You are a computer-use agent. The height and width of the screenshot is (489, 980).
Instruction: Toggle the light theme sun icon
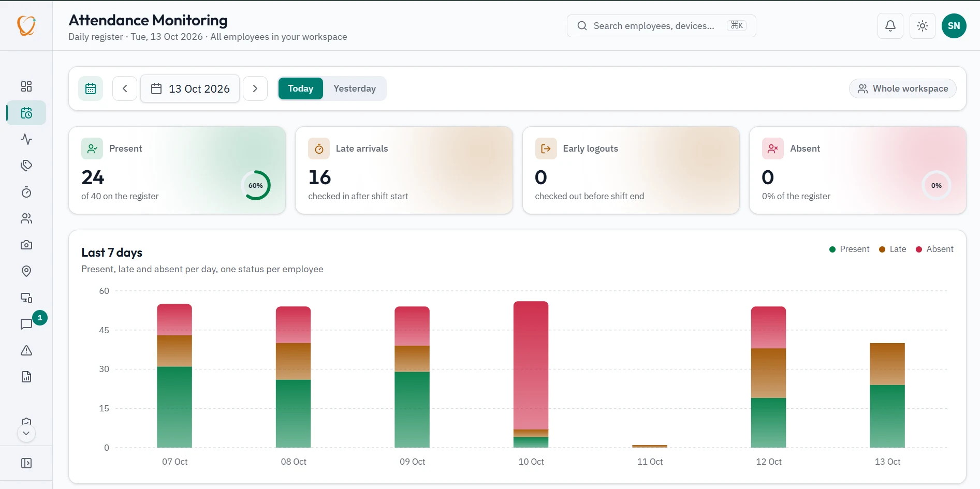point(923,26)
